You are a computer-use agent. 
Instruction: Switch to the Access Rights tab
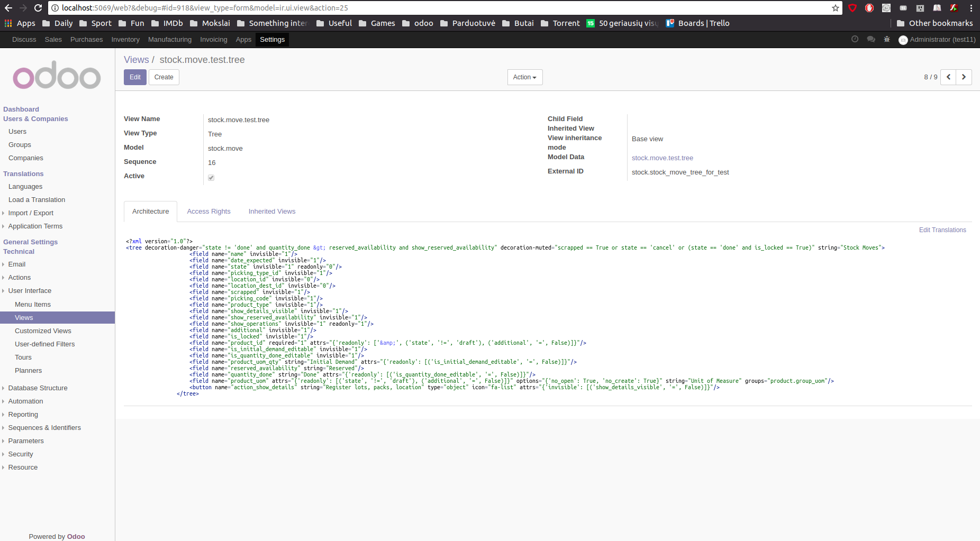click(x=208, y=211)
